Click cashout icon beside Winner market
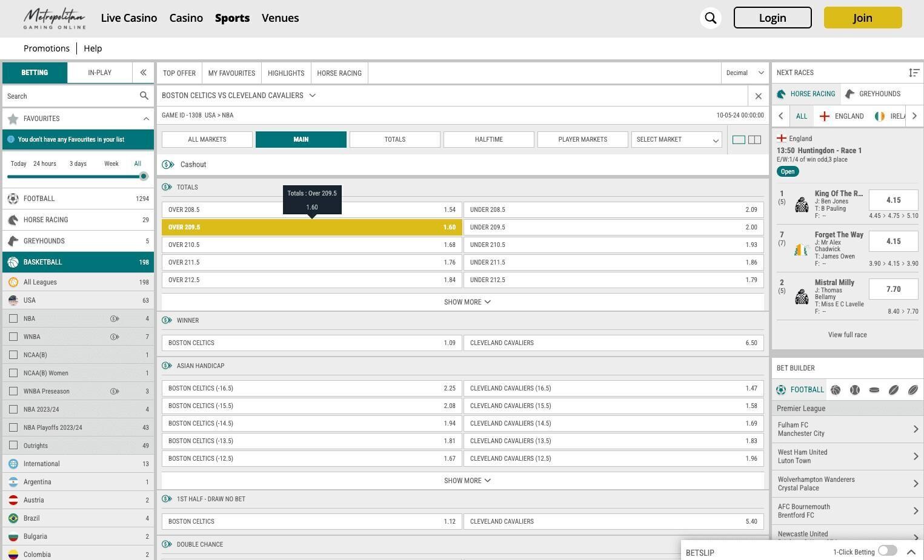This screenshot has width=924, height=560. [167, 320]
